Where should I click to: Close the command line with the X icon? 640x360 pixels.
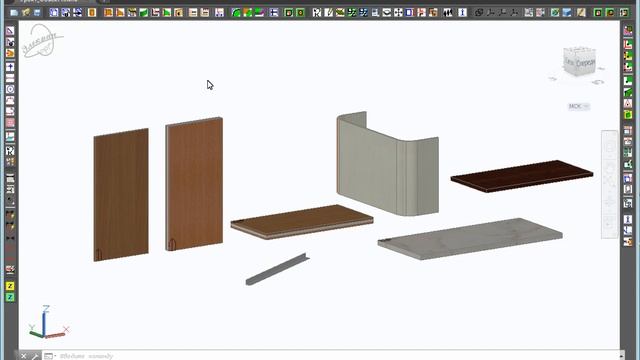(x=24, y=356)
